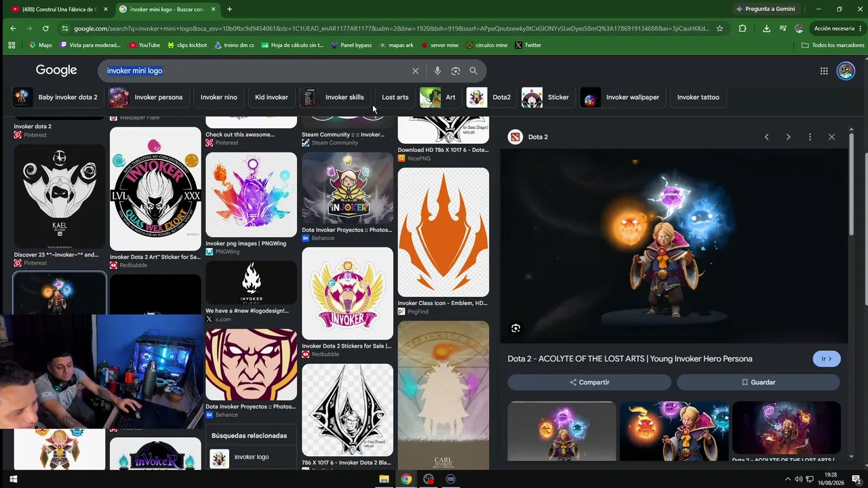The image size is (868, 488).
Task: Show next image in preview panel
Action: point(788,137)
